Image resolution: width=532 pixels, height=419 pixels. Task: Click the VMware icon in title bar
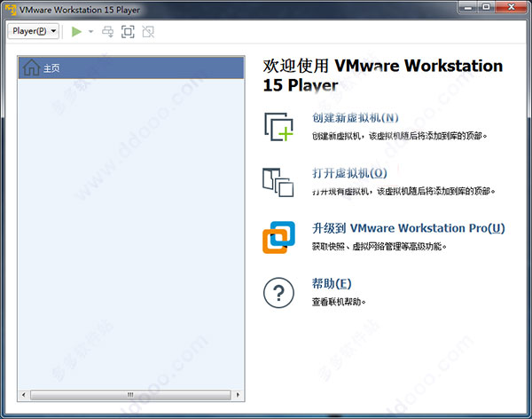click(11, 10)
